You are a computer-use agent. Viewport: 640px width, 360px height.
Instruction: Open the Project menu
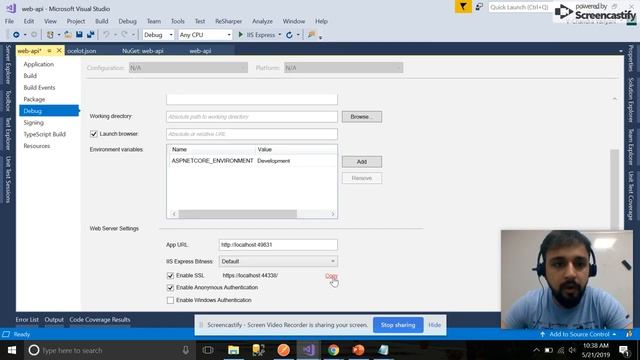[76, 21]
